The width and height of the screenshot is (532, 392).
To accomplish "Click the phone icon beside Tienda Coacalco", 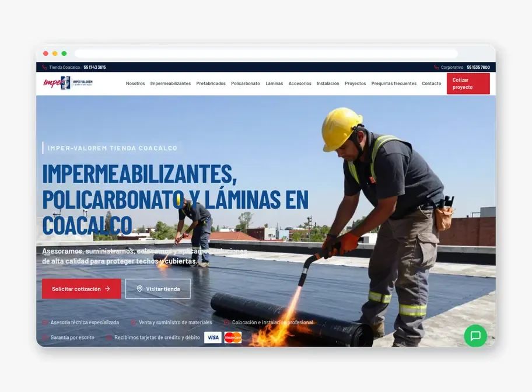I will coord(44,67).
